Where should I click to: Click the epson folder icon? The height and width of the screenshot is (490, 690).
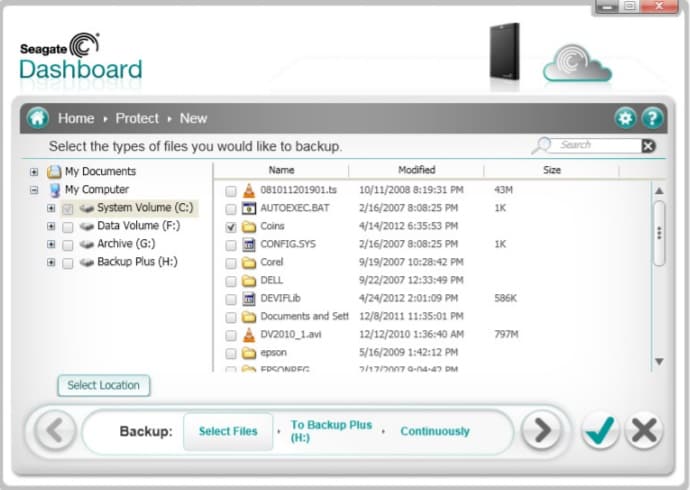[x=249, y=353]
